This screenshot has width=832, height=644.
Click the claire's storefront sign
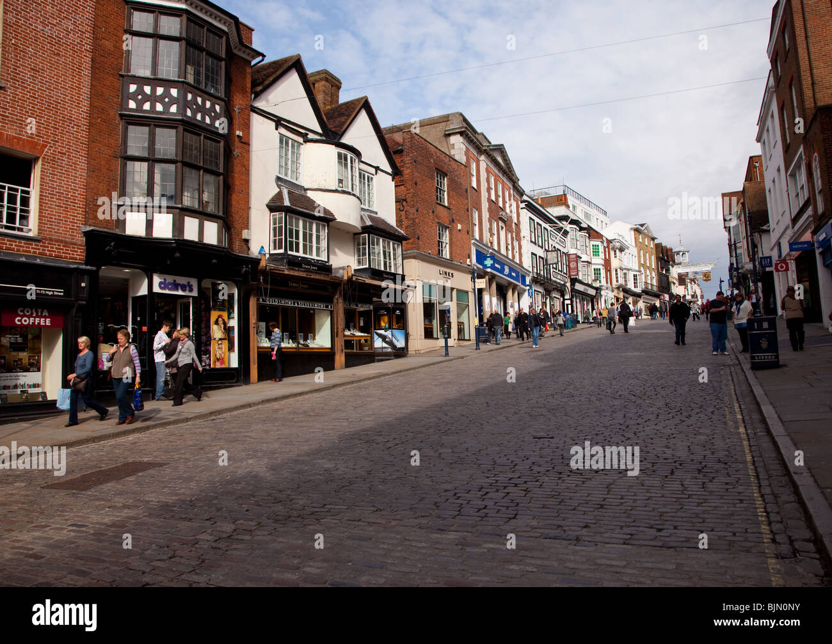[175, 285]
